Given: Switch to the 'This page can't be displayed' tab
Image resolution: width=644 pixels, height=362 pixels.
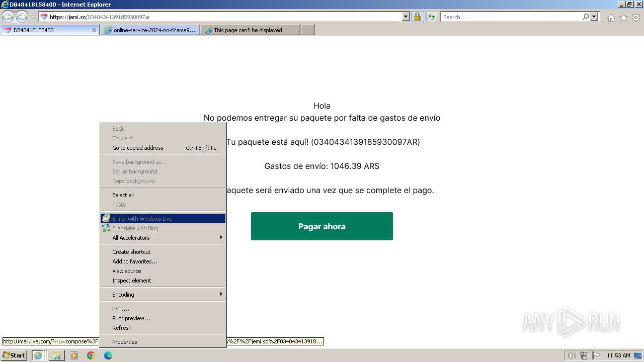Looking at the screenshot, I should coord(250,30).
